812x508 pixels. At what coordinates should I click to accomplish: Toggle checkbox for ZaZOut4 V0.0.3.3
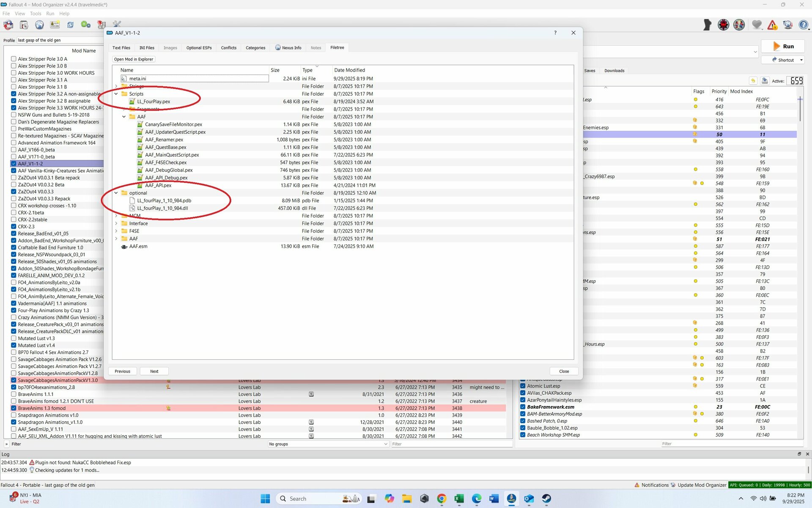14,191
